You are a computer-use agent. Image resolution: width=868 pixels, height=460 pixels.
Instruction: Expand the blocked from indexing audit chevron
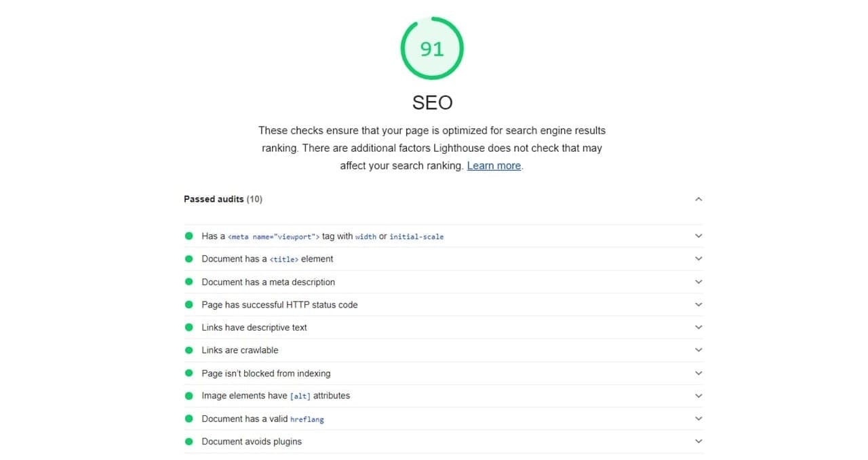point(698,373)
